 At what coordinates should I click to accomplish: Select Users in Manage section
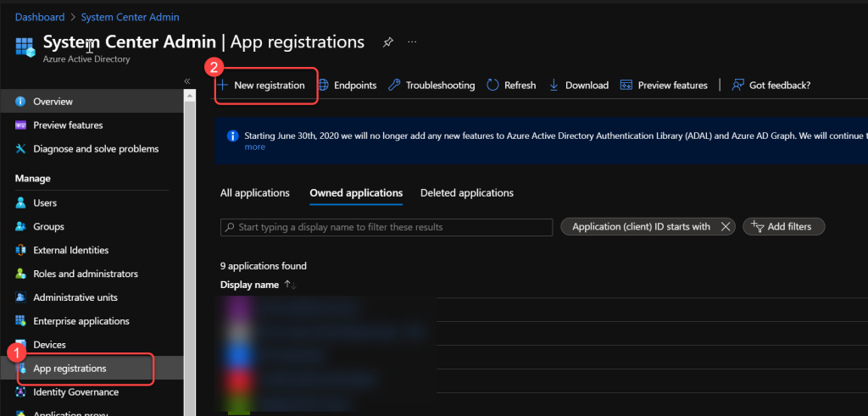45,202
